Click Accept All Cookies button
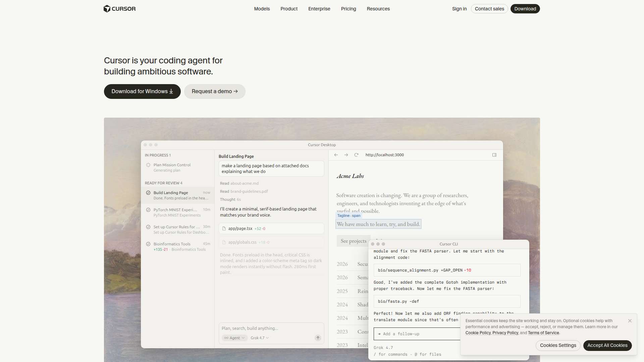This screenshot has height=362, width=644. [607, 346]
